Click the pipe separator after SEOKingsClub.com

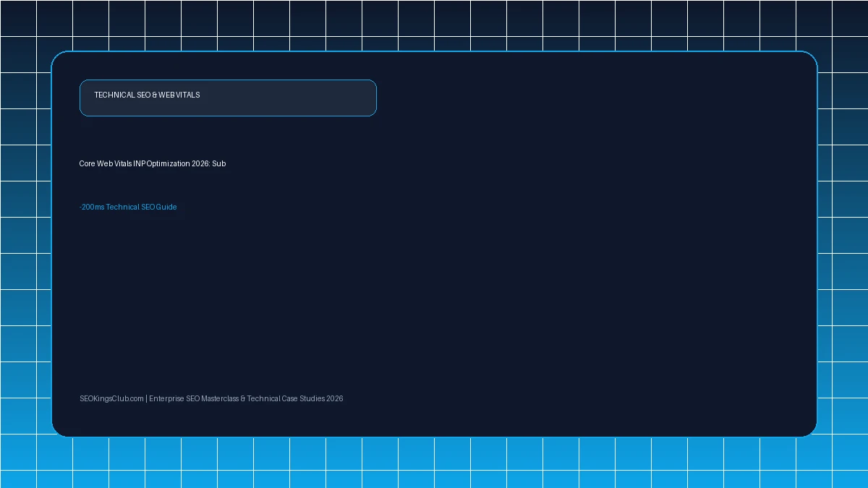(146, 399)
